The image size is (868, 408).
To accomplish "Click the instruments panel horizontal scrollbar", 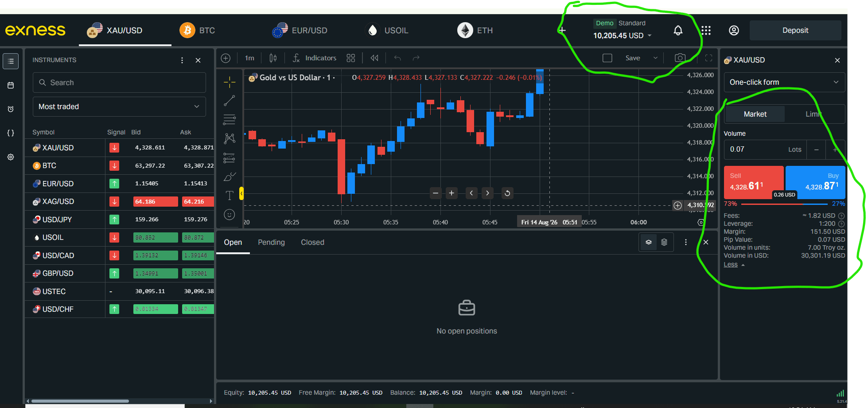I will coord(80,401).
